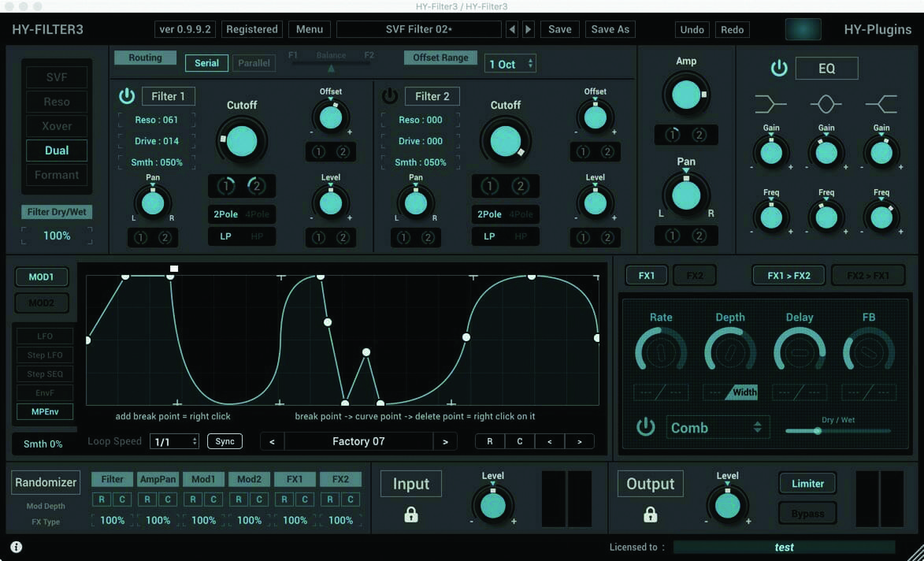Select 2Pole for Filter 1
924x561 pixels.
(x=225, y=214)
